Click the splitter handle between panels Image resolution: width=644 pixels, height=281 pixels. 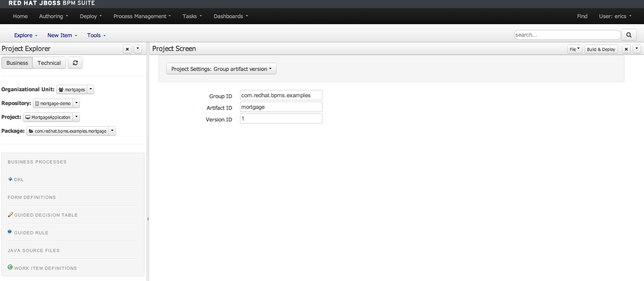[x=148, y=219]
